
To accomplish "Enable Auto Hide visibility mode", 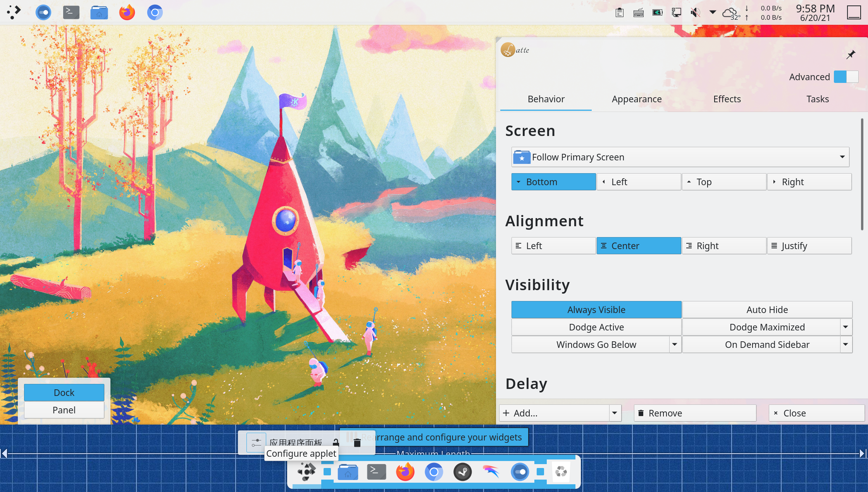I will 767,310.
